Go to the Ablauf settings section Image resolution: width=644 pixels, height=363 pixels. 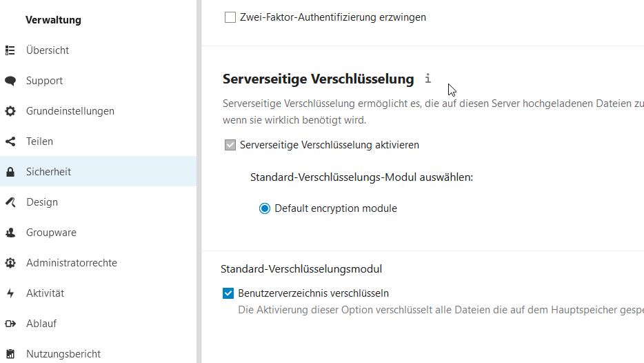[x=41, y=324]
